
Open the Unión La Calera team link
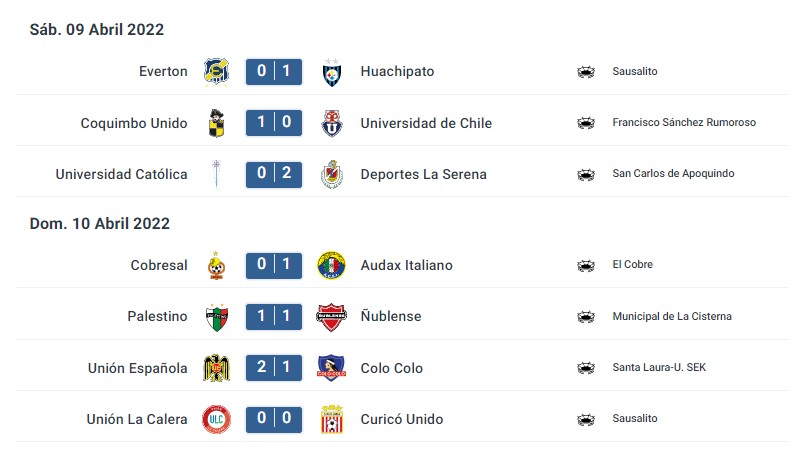137,419
